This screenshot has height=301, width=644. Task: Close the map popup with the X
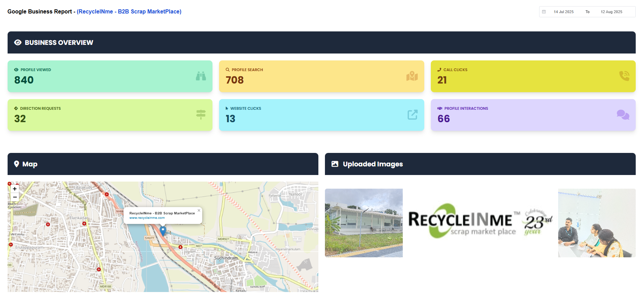click(x=199, y=210)
